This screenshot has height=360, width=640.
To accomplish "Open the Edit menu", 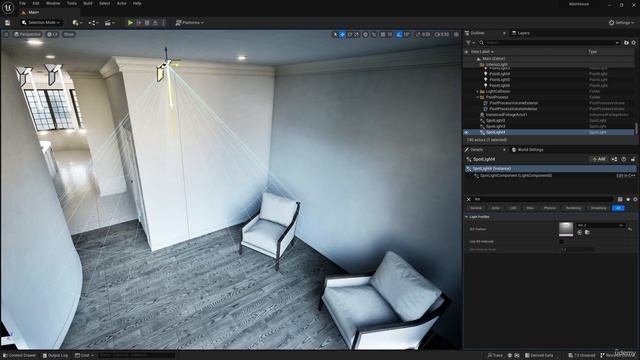I will pos(36,3).
